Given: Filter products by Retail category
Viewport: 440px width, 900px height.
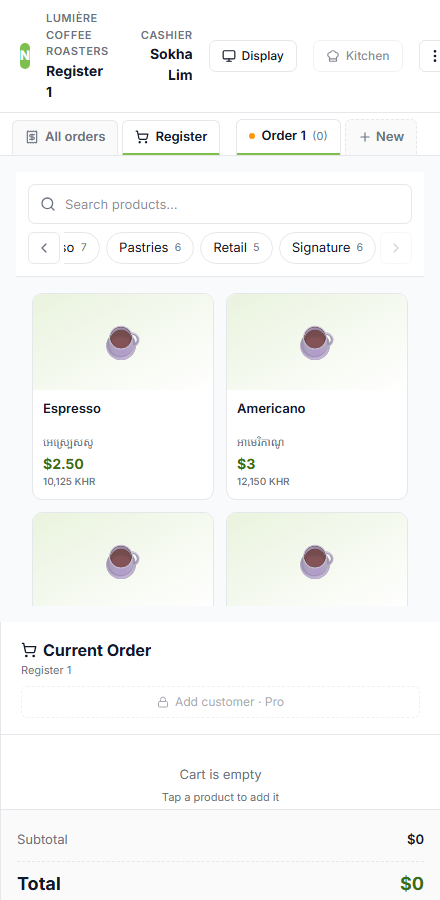Looking at the screenshot, I should pyautogui.click(x=236, y=248).
